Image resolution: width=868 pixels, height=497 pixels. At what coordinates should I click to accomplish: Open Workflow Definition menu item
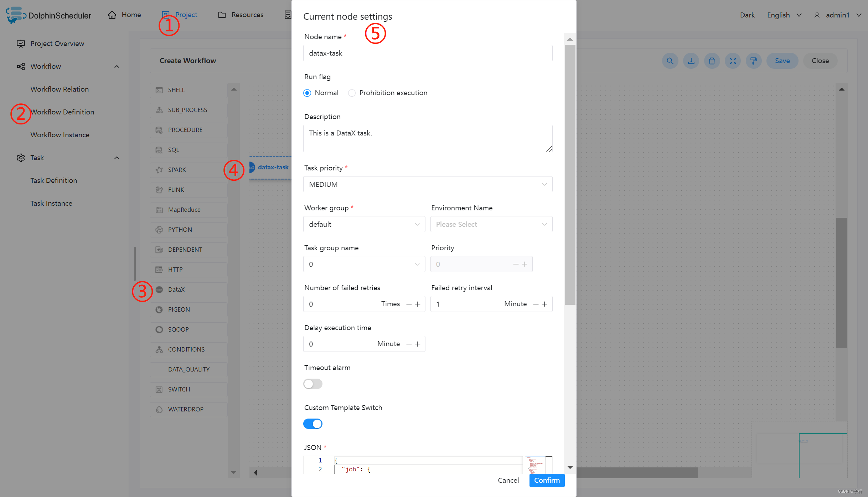pyautogui.click(x=62, y=112)
